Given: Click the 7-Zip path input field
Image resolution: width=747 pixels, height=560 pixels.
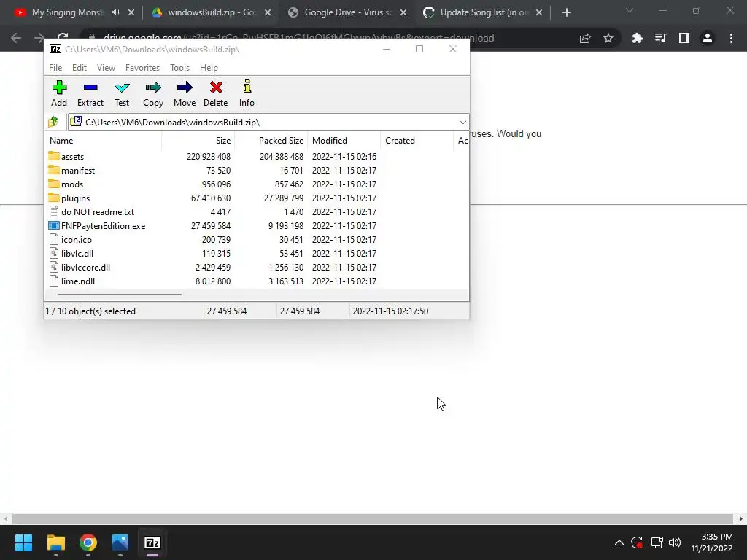Looking at the screenshot, I should coord(268,122).
